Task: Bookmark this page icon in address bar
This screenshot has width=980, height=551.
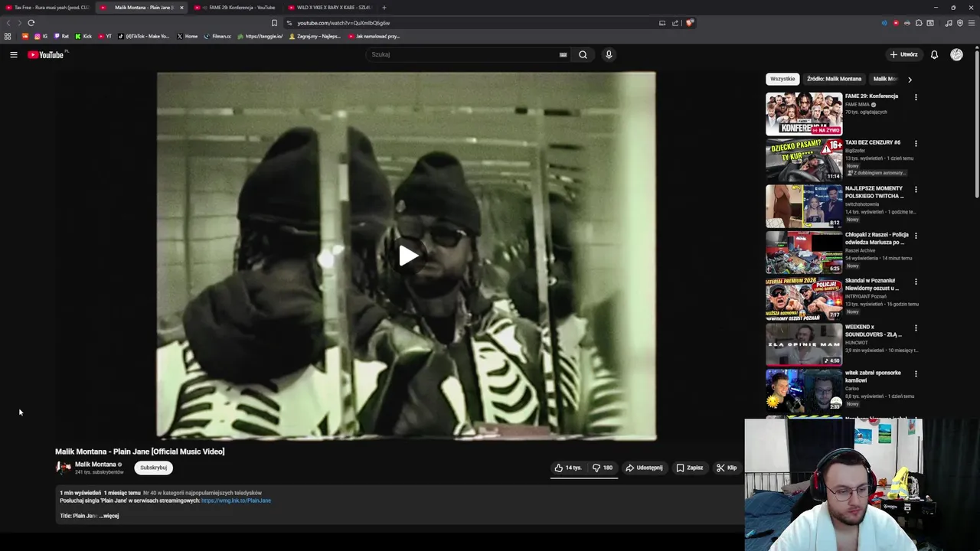Action: click(274, 23)
